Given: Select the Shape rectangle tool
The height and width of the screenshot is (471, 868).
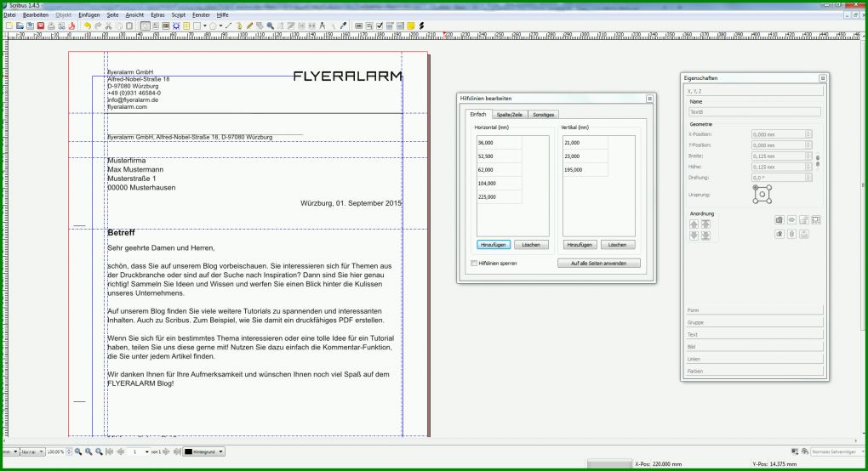Looking at the screenshot, I should click(197, 26).
